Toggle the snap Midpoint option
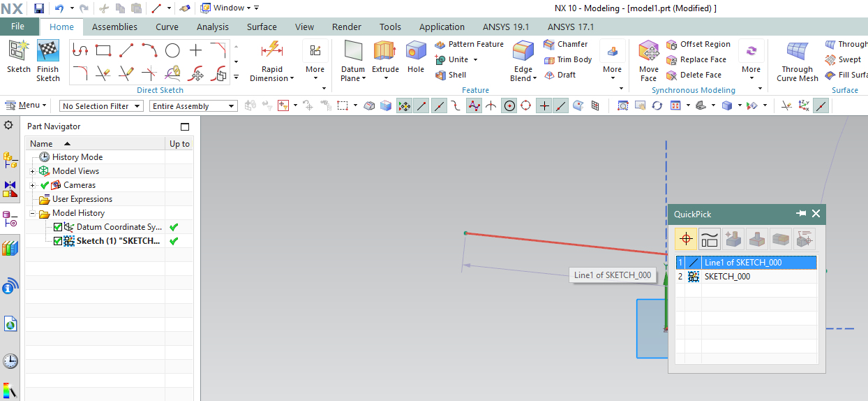 439,105
